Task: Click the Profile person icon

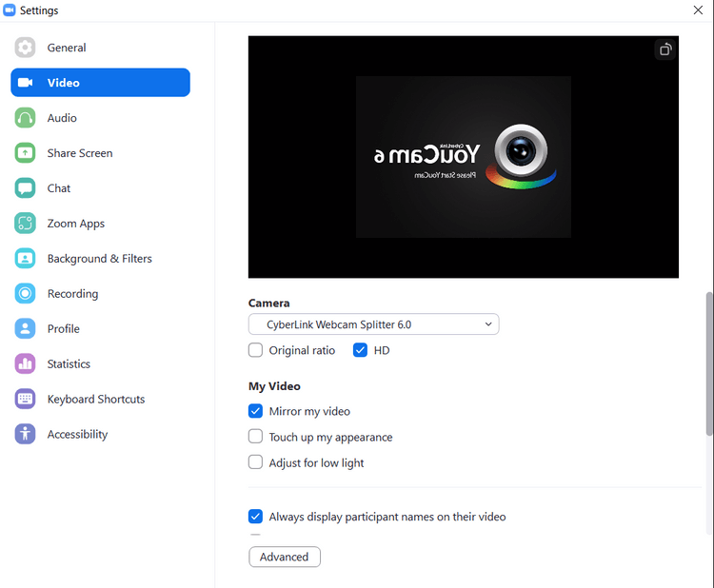Action: (x=25, y=328)
